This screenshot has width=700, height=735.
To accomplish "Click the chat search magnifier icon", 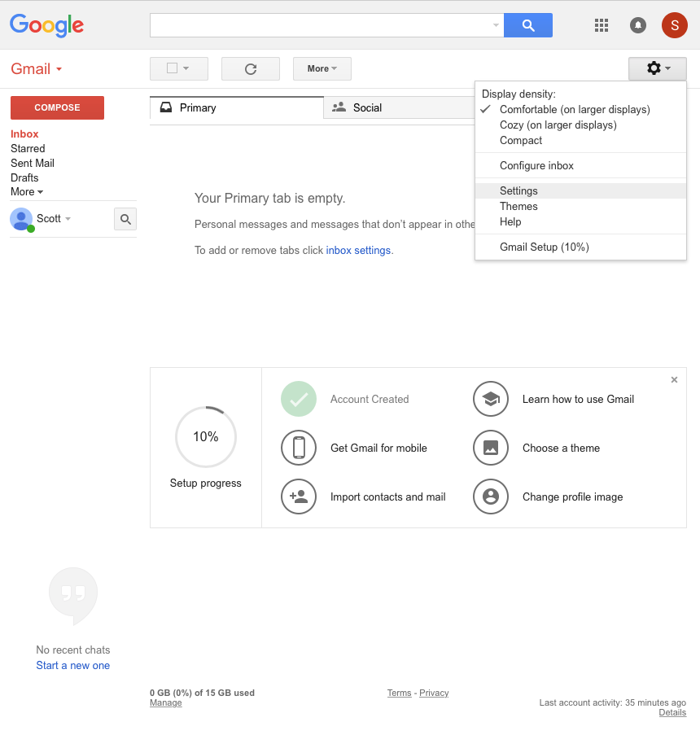I will (x=125, y=219).
